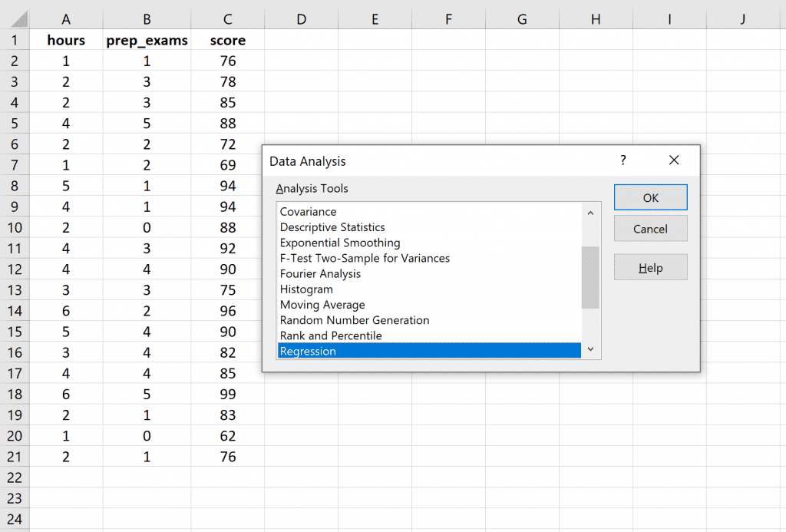Click the 'hours' header cell A1

[x=66, y=41]
